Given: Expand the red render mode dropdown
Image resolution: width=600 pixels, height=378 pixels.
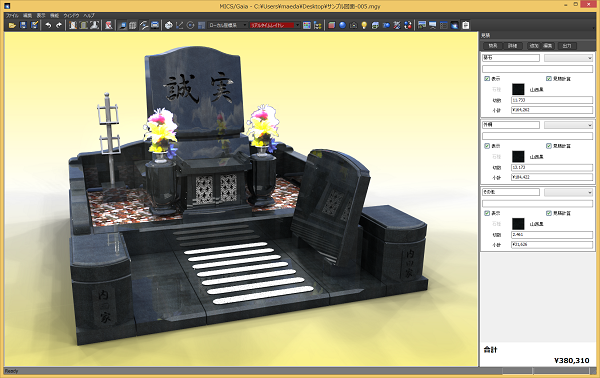Looking at the screenshot, I should click(x=275, y=25).
